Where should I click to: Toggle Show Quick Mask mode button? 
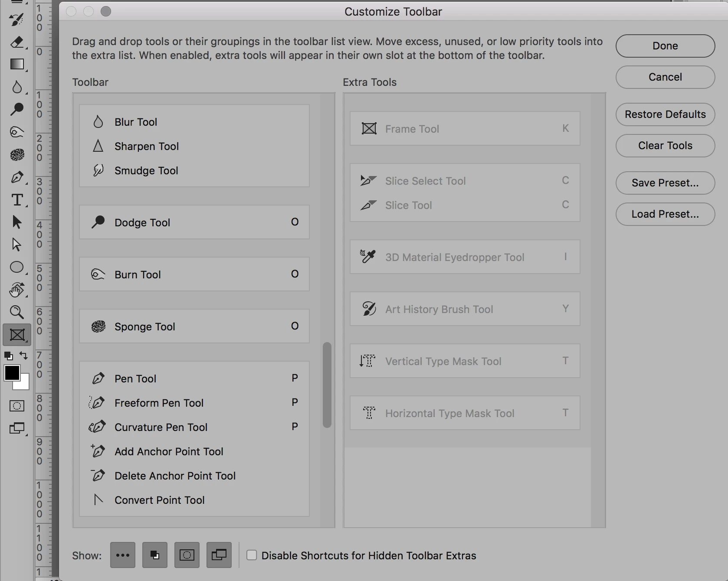187,555
